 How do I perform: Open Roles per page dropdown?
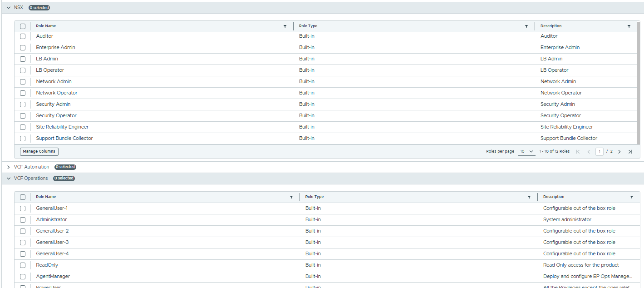pos(527,152)
